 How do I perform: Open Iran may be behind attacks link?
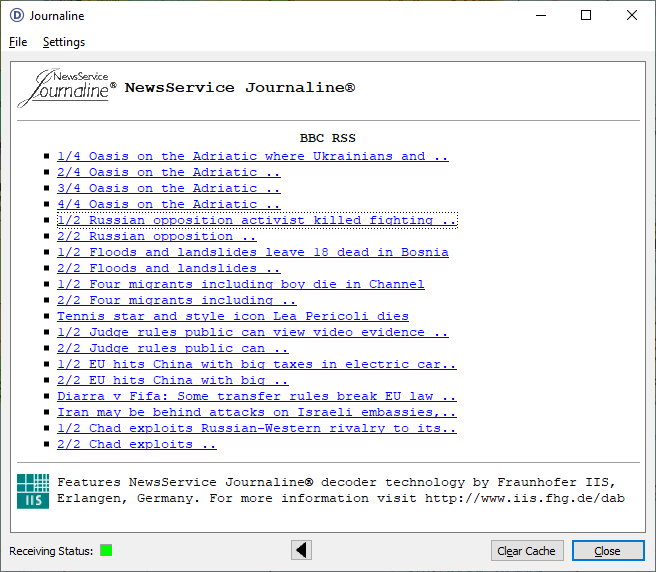[x=256, y=412]
